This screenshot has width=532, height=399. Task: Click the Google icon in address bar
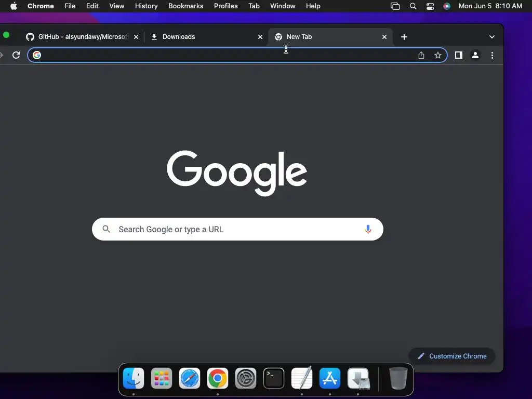37,55
